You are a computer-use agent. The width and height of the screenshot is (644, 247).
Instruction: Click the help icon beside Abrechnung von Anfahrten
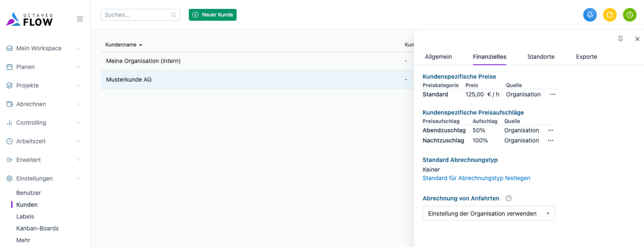coord(509,198)
